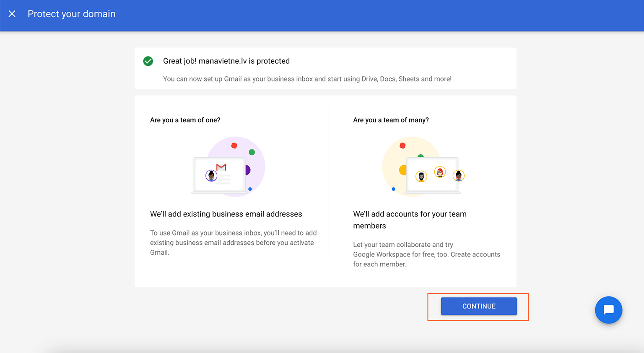Click 'Are you a team of many?' heading
Image resolution: width=644 pixels, height=353 pixels.
click(x=391, y=120)
